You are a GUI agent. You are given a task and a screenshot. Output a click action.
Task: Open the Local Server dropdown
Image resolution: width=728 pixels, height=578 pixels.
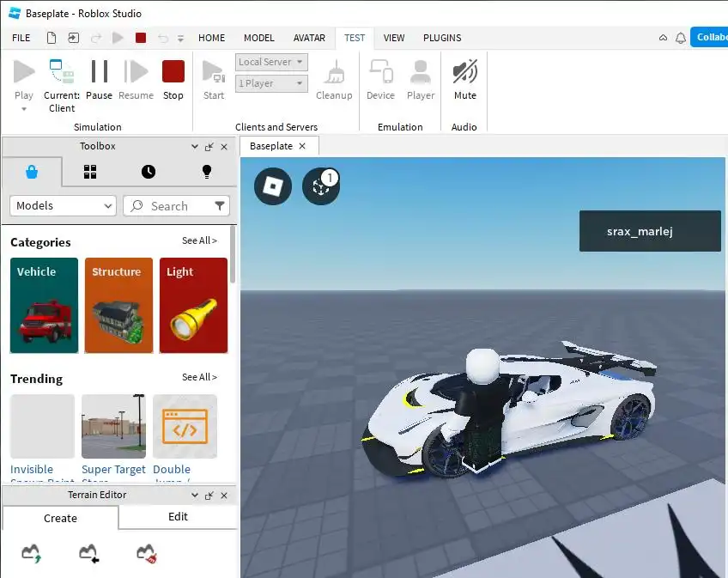pos(271,62)
